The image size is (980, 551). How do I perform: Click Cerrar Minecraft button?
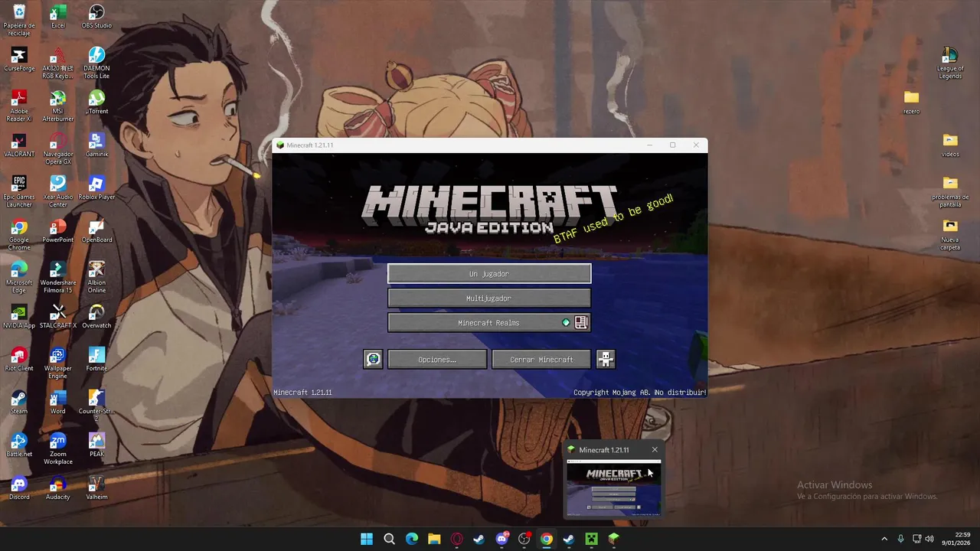tap(541, 359)
